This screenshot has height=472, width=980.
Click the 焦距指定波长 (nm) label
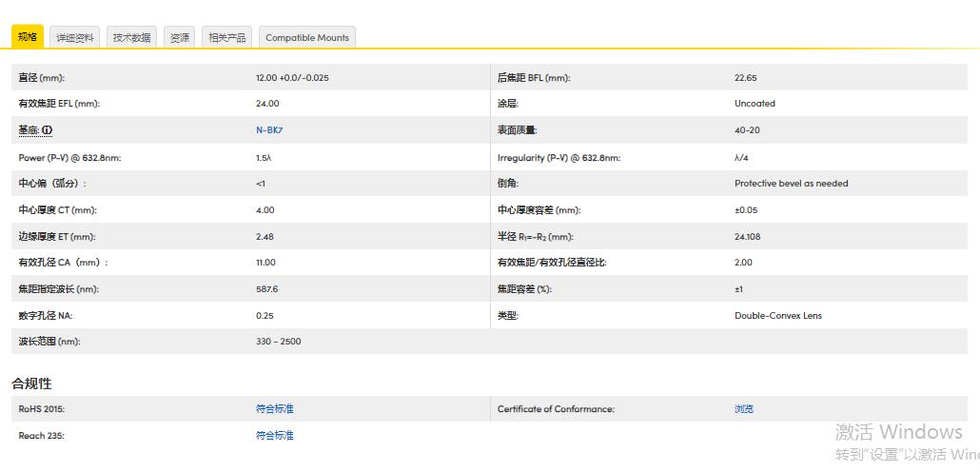tap(59, 289)
